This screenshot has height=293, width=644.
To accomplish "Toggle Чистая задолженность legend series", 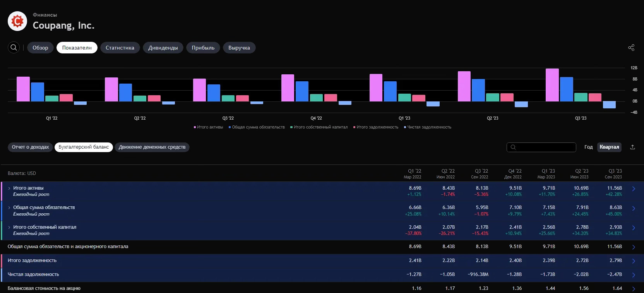I will [x=428, y=127].
